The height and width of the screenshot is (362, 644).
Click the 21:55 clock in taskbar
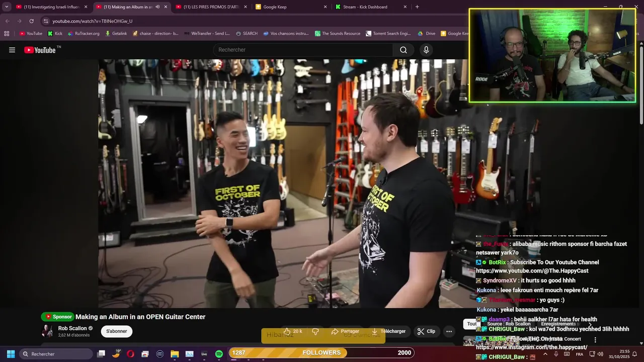(624, 351)
